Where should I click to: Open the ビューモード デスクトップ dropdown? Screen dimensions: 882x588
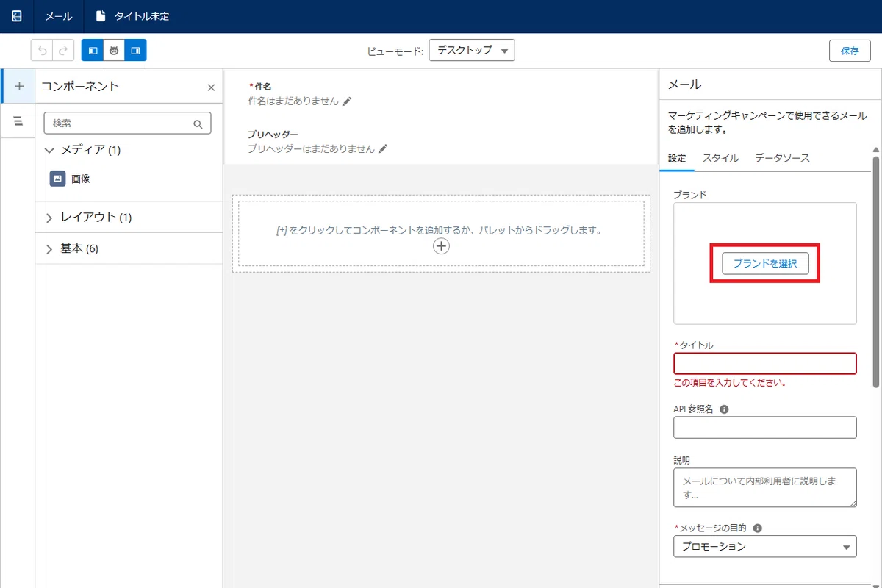pyautogui.click(x=471, y=51)
